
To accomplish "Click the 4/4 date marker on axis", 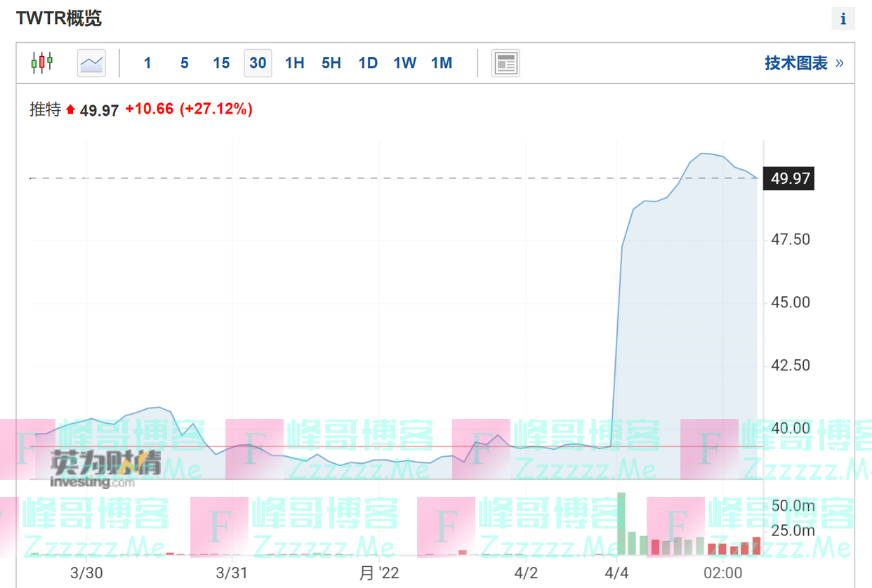I will 616,573.
